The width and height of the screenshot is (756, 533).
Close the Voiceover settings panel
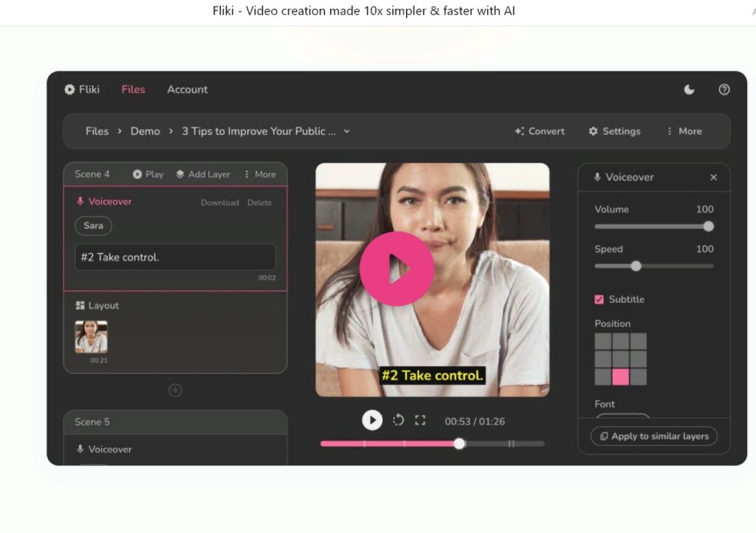(x=713, y=177)
